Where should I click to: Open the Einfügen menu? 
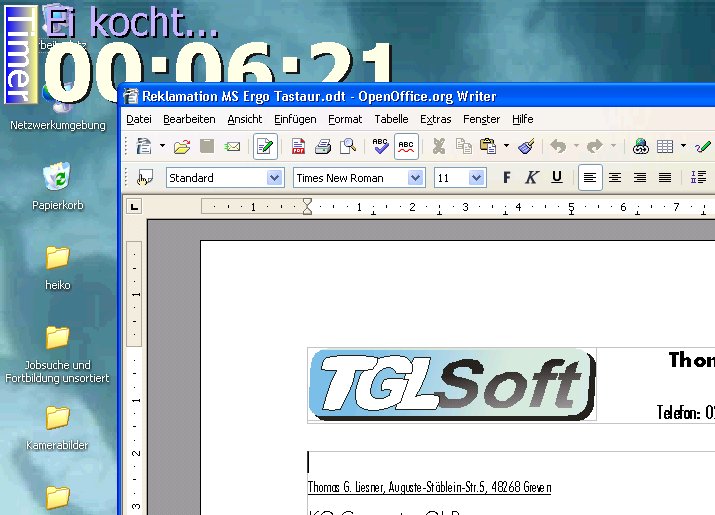[295, 120]
